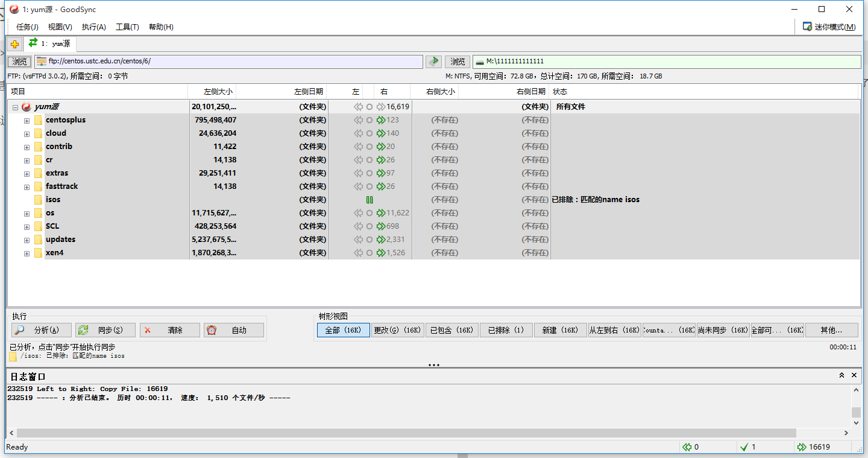Image resolution: width=868 pixels, height=458 pixels.
Task: Set centosplus to do-nothing circle
Action: pos(370,120)
